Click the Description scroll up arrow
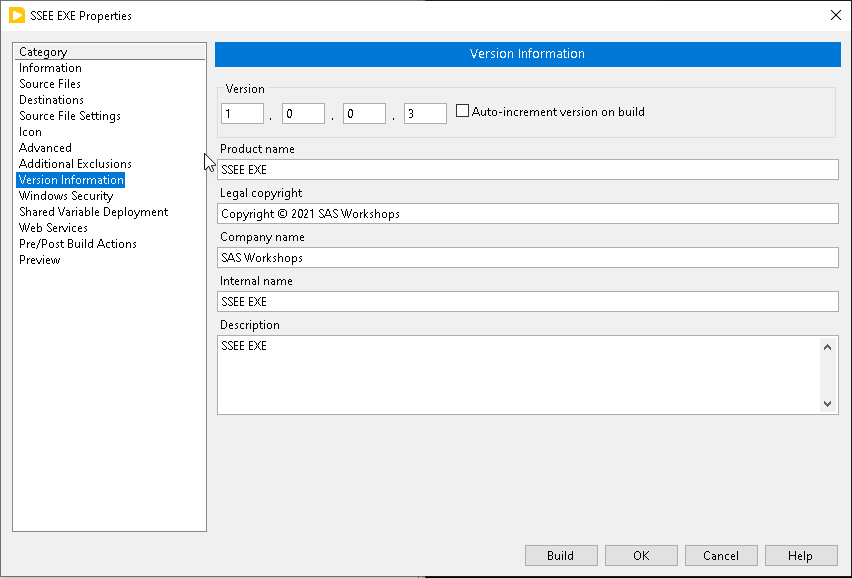This screenshot has width=852, height=578. (x=828, y=347)
